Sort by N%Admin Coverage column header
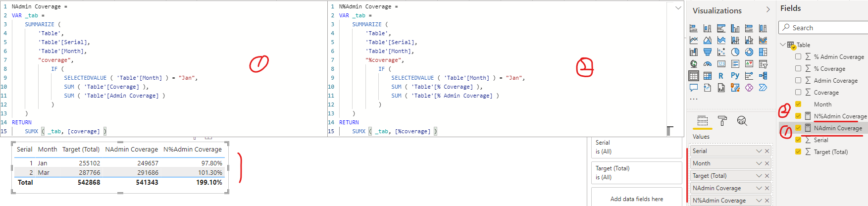The height and width of the screenshot is (206, 868). pyautogui.click(x=193, y=149)
